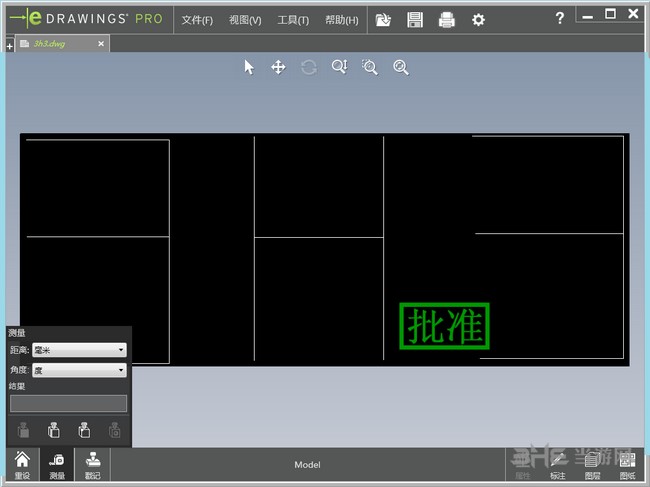Activate the Pan move tool

(279, 67)
